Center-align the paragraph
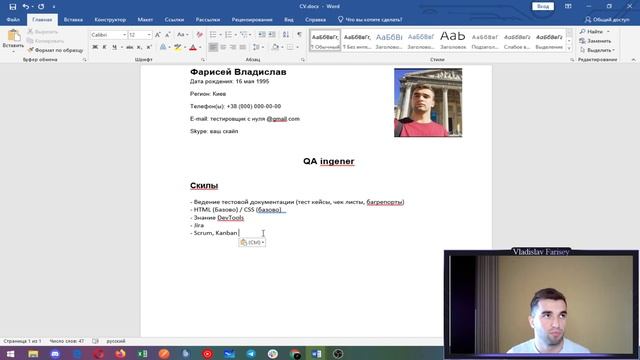640x360 pixels. (x=223, y=47)
